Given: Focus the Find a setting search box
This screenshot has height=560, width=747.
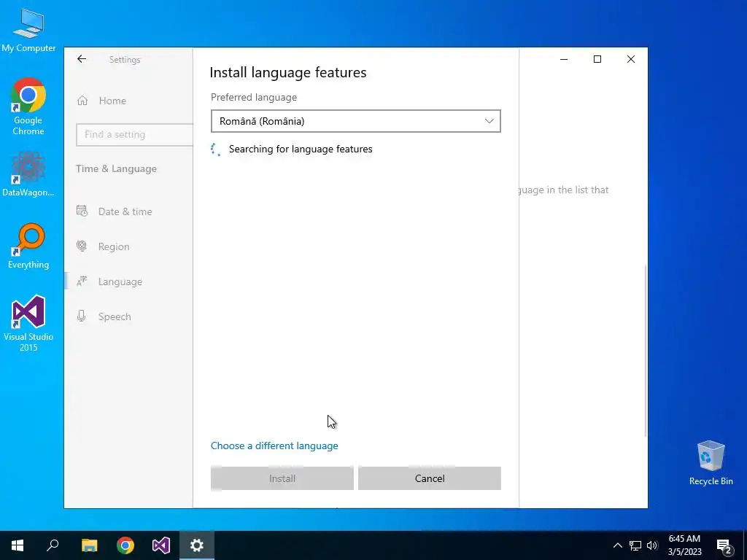Looking at the screenshot, I should pos(134,134).
